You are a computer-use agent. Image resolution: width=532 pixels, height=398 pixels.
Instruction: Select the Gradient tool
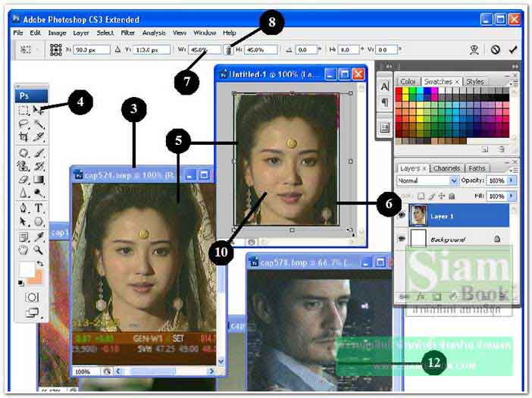(x=39, y=180)
